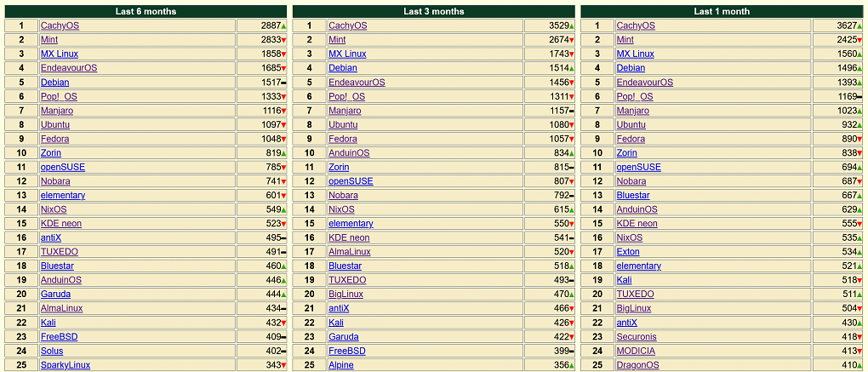This screenshot has height=372, width=868.
Task: Open the MODICIA distribution link
Action: click(636, 351)
